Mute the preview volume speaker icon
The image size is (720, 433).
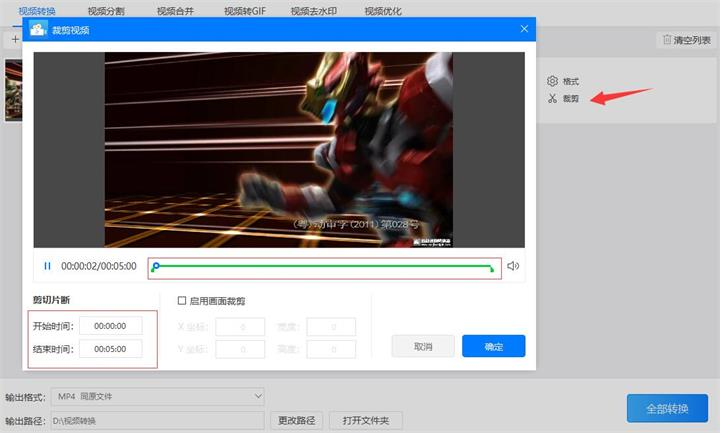click(x=513, y=266)
